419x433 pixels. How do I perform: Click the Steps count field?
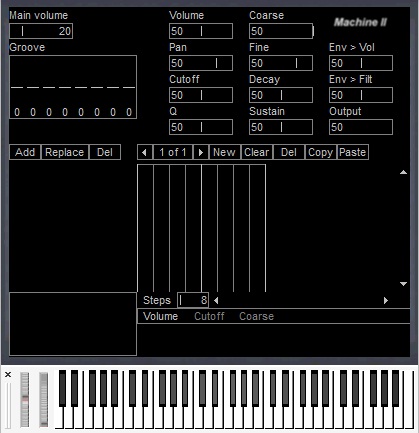pyautogui.click(x=193, y=300)
